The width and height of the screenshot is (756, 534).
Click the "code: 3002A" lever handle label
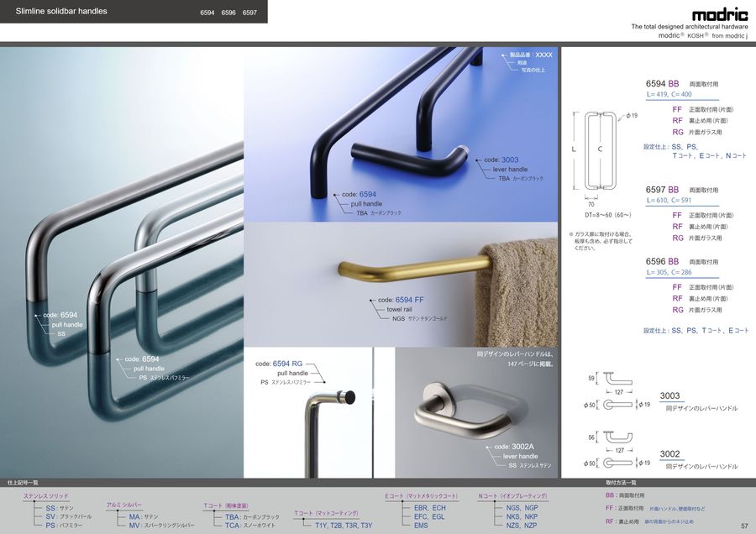(x=514, y=447)
